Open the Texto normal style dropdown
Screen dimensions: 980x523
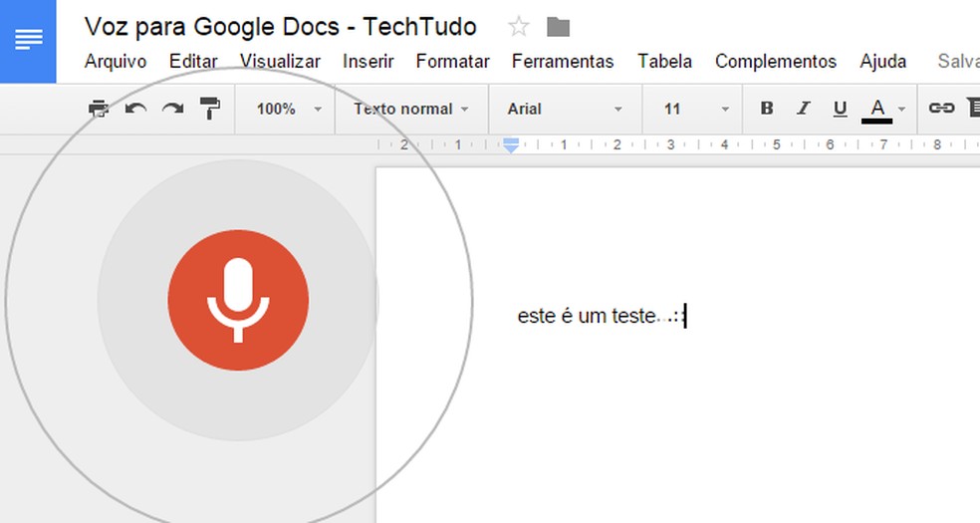(411, 109)
